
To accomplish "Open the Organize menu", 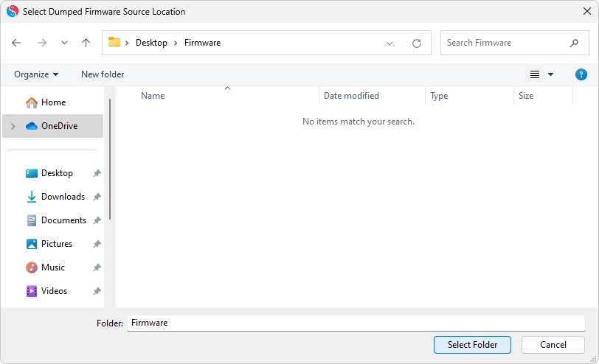I will click(x=35, y=74).
